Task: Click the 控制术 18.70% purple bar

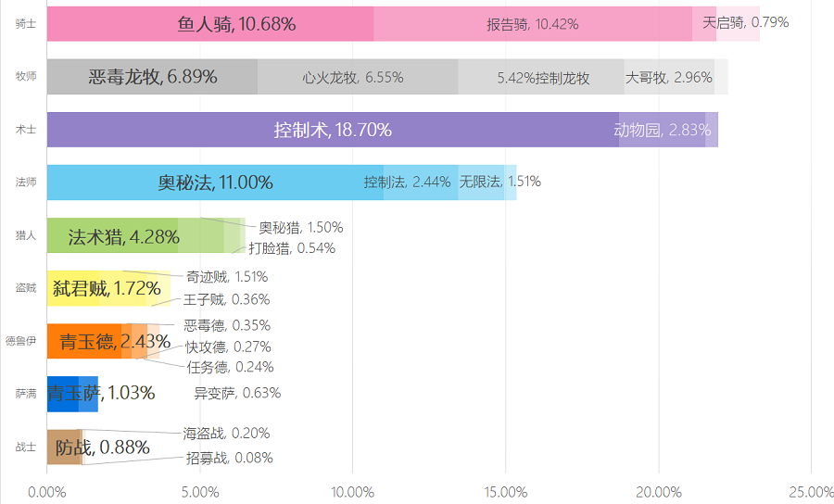Action: click(332, 130)
